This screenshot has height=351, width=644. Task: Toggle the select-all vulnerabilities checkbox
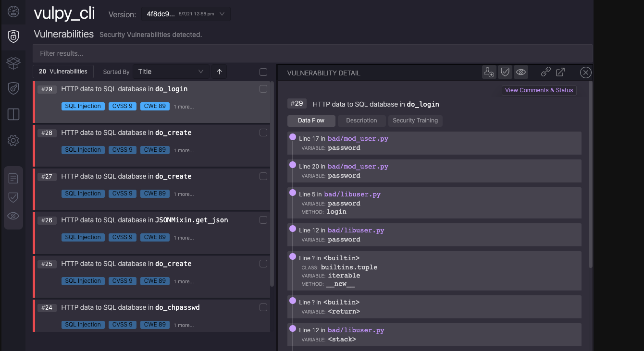tap(263, 72)
